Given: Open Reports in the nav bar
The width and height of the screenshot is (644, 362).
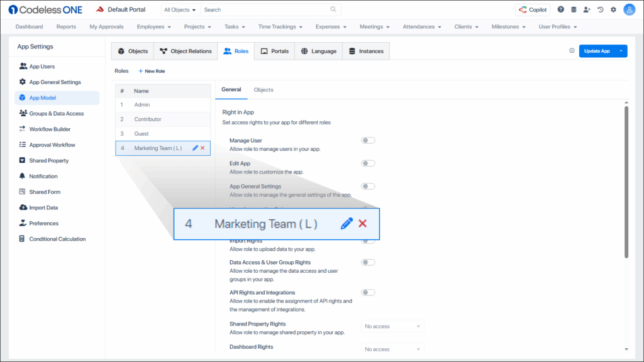Looking at the screenshot, I should 66,26.
